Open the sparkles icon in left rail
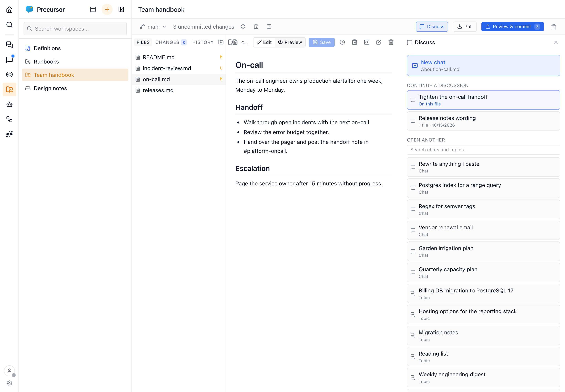Image resolution: width=565 pixels, height=392 pixels. point(9,134)
